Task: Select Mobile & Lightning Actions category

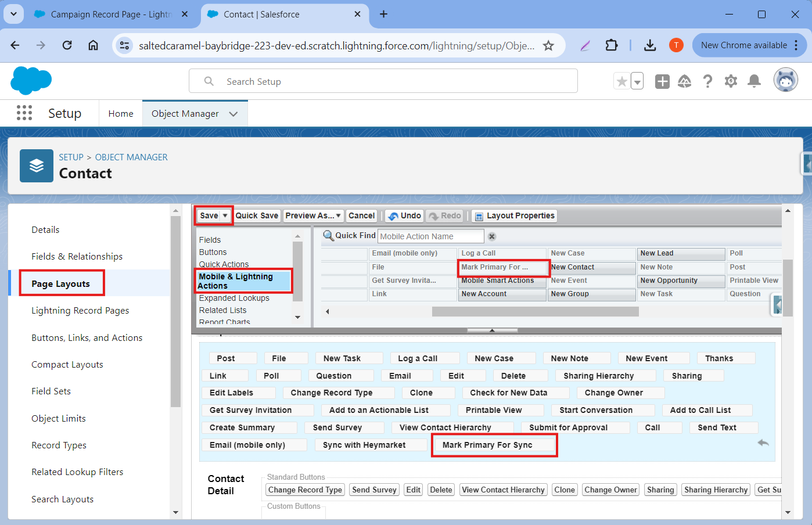Action: [x=244, y=281]
